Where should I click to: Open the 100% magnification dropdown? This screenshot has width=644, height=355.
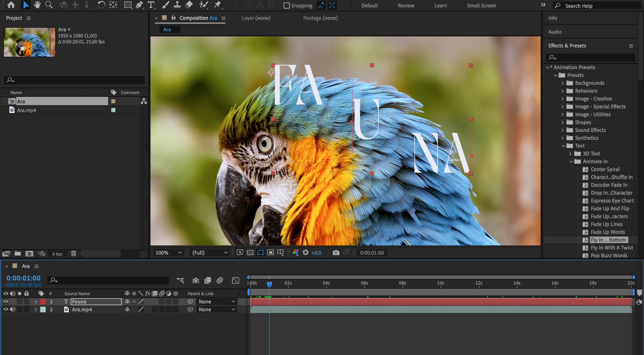(169, 253)
